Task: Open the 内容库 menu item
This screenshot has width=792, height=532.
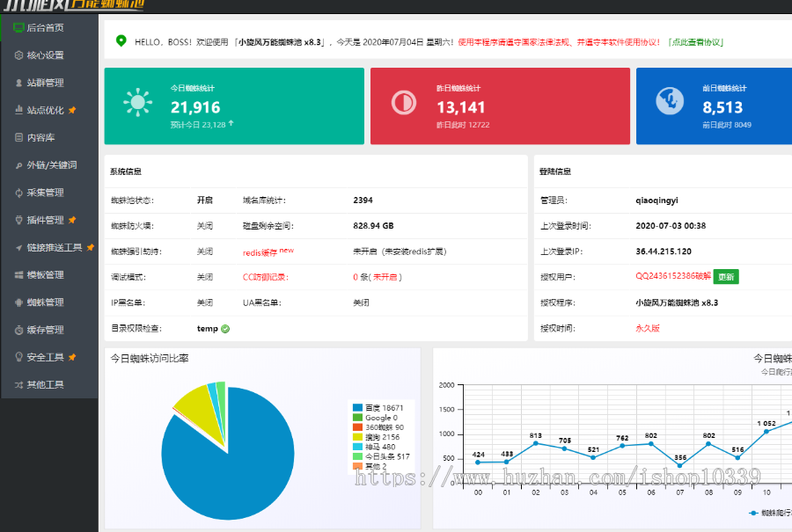Action: point(40,137)
